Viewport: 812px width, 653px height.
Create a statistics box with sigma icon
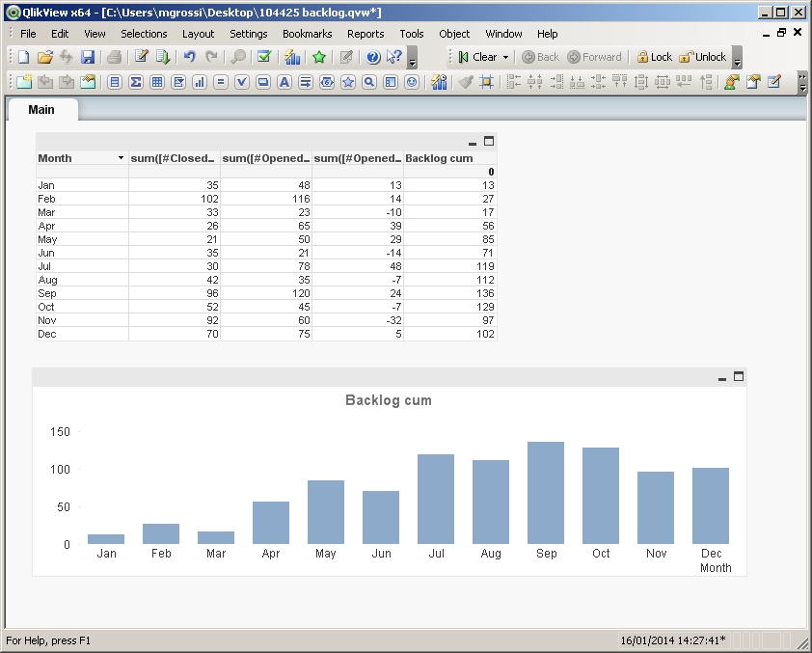point(136,83)
